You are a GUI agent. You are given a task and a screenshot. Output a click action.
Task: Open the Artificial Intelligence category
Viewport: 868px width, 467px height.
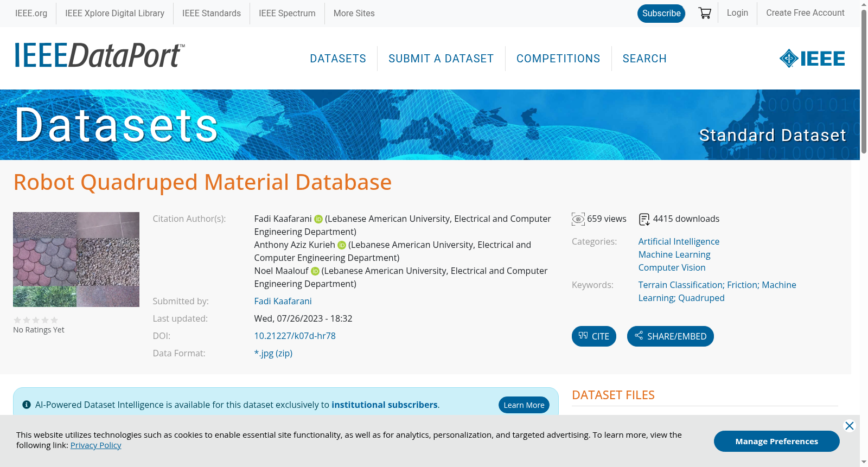tap(679, 241)
